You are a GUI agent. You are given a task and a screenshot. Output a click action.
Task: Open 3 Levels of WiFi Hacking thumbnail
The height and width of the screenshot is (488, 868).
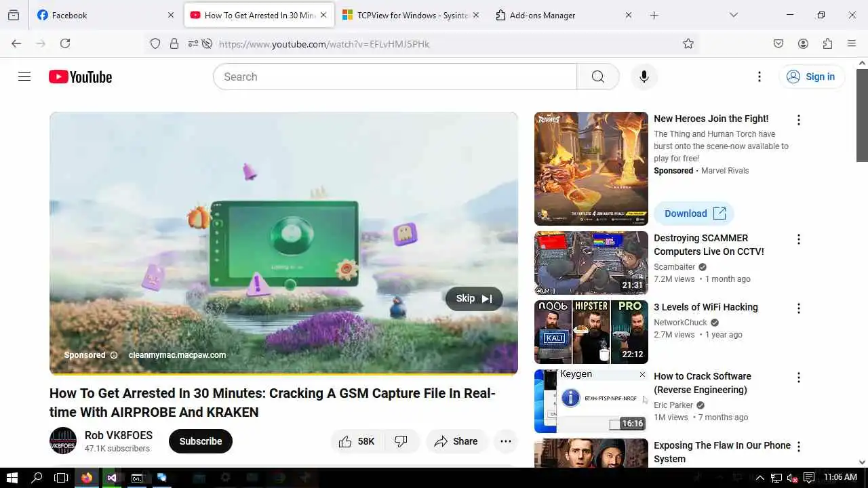(x=591, y=332)
